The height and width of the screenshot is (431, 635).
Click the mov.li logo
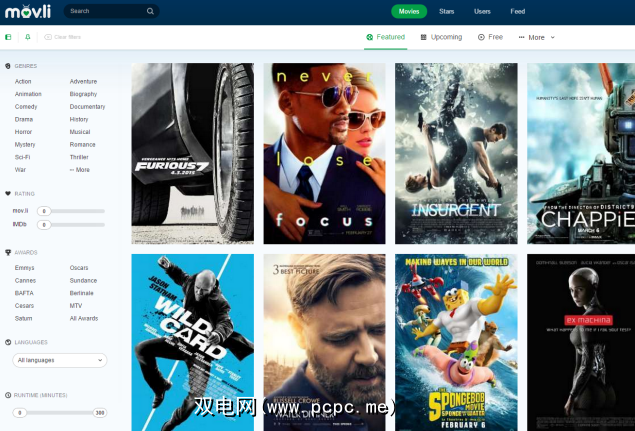28,11
